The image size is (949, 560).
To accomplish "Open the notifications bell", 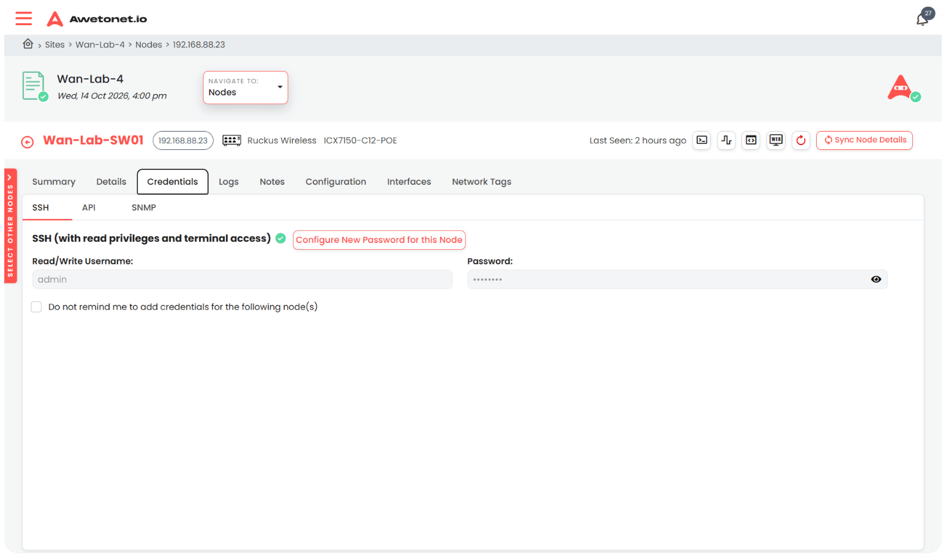I will tap(923, 18).
